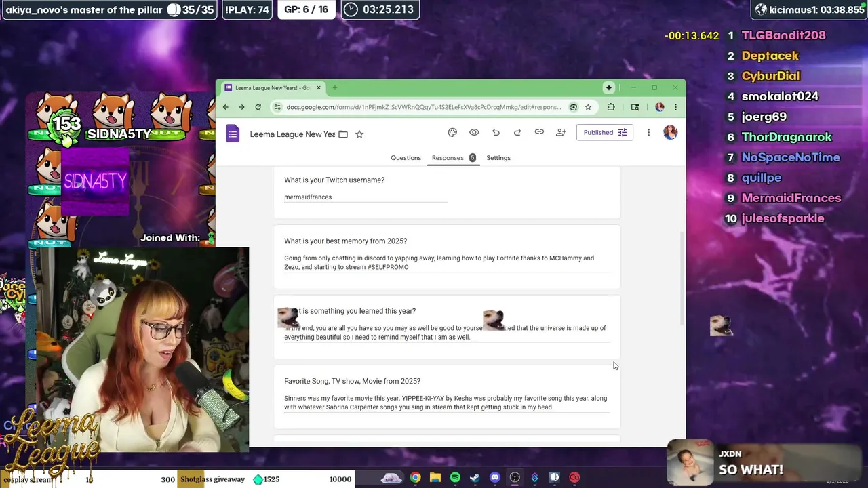This screenshot has height=488, width=868.
Task: Select Leema League New Years browser tab
Action: coord(273,87)
